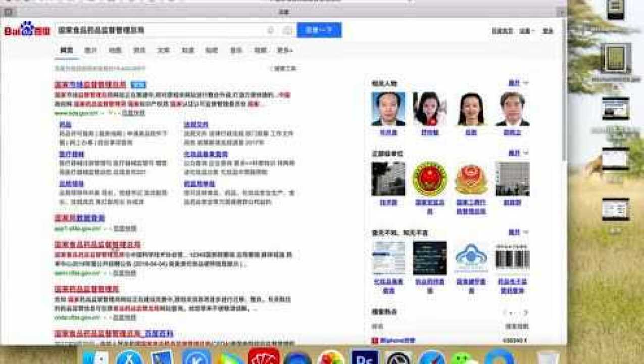644x364 pixels.
Task: Open the 设置 dropdown at top right
Action: point(527,31)
